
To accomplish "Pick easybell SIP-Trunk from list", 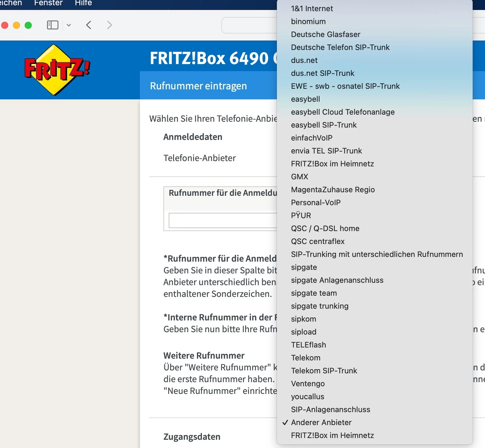I will point(375,125).
